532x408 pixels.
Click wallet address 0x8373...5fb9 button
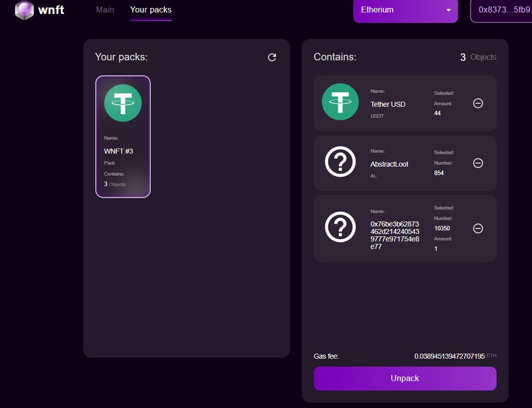[x=502, y=10]
